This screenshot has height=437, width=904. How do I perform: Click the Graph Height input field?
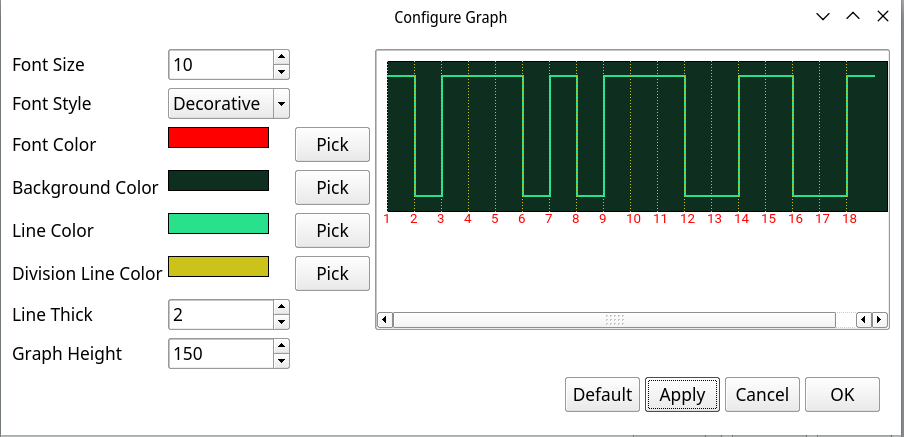(x=221, y=353)
